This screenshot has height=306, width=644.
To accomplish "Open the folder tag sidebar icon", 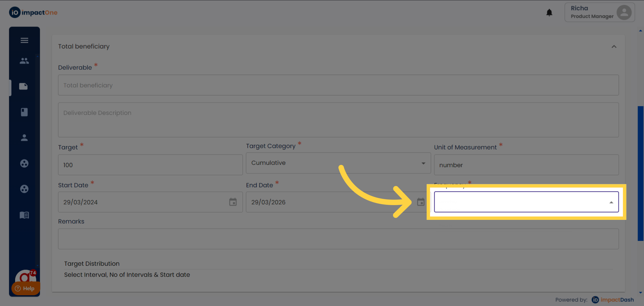I will [23, 86].
